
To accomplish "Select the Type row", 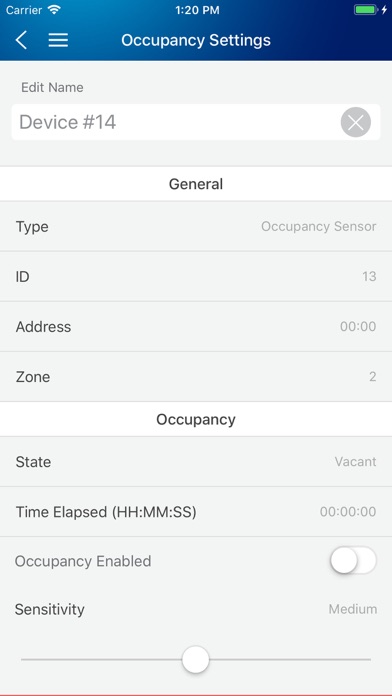I will point(196,226).
